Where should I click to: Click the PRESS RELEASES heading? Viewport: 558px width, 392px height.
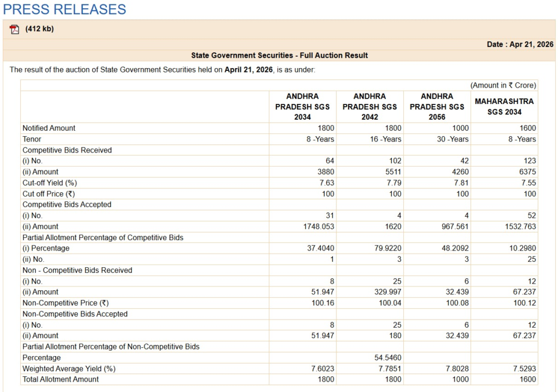pos(64,9)
